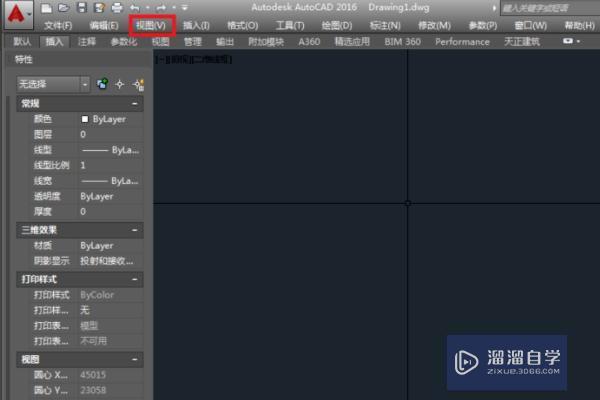Switch to the 附加模块 ribbon tab

[266, 42]
